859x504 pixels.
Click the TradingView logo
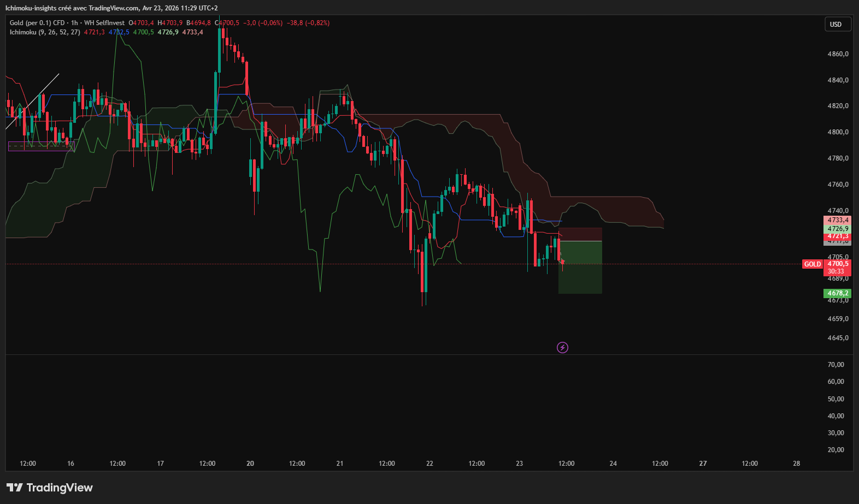pos(50,488)
